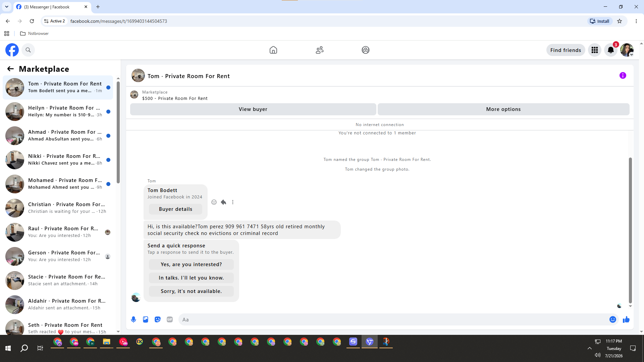Send quick response 'Yes, are you interested?'
The width and height of the screenshot is (644, 362).
point(191,264)
